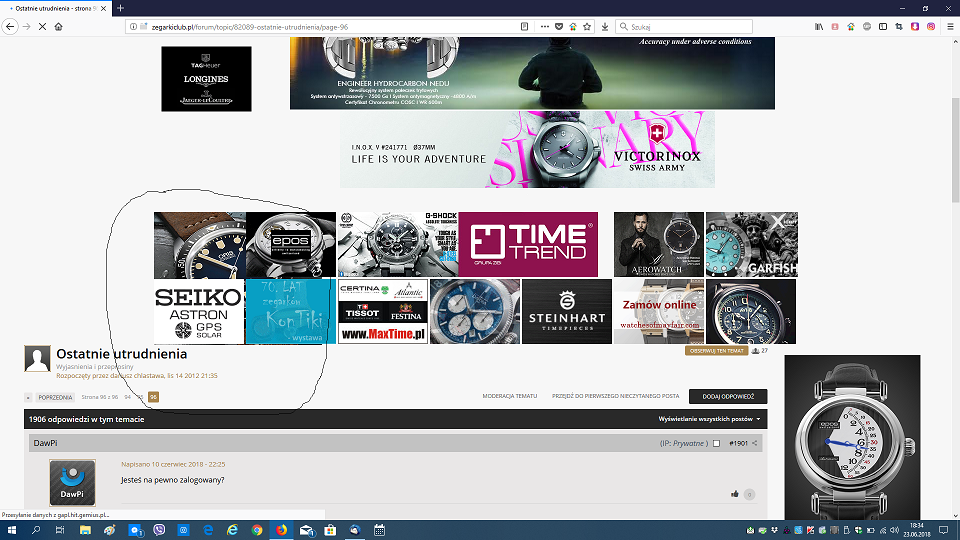Show site information icon in address bar
Viewport: 960px width, 540px height.
click(133, 27)
